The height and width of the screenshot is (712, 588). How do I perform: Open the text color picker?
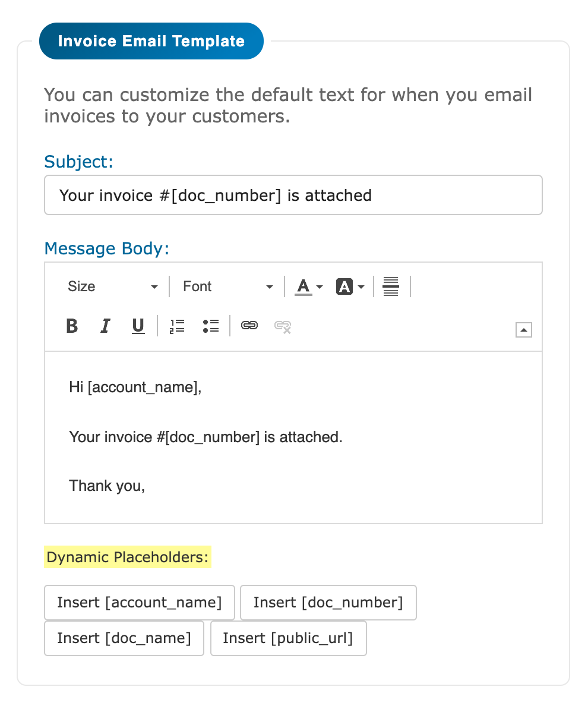(309, 286)
